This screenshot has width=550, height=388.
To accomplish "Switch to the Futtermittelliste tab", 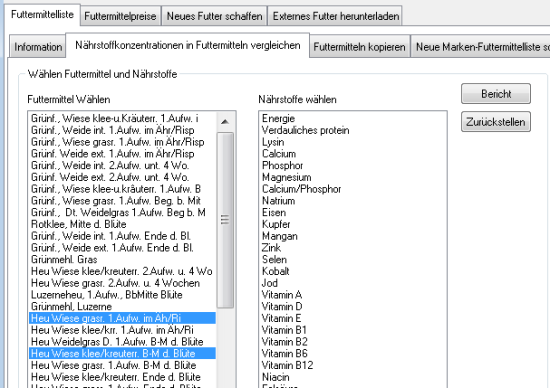I will tap(42, 14).
